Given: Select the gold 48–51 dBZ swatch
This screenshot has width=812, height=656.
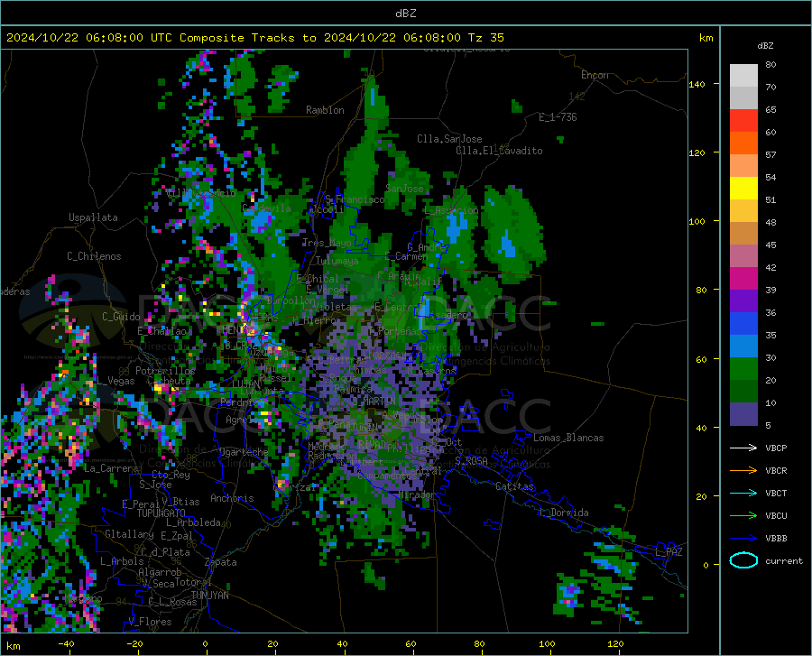Looking at the screenshot, I should [743, 211].
